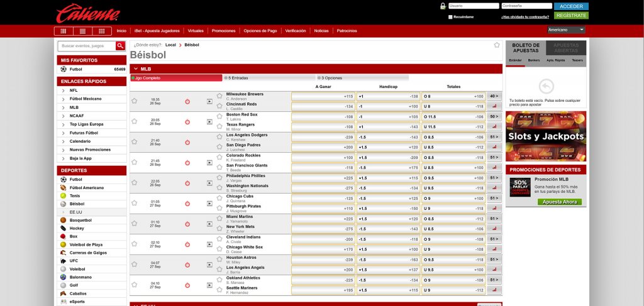Open stats chart icon for Texas Rangers row
The width and height of the screenshot is (644, 306).
point(494,127)
